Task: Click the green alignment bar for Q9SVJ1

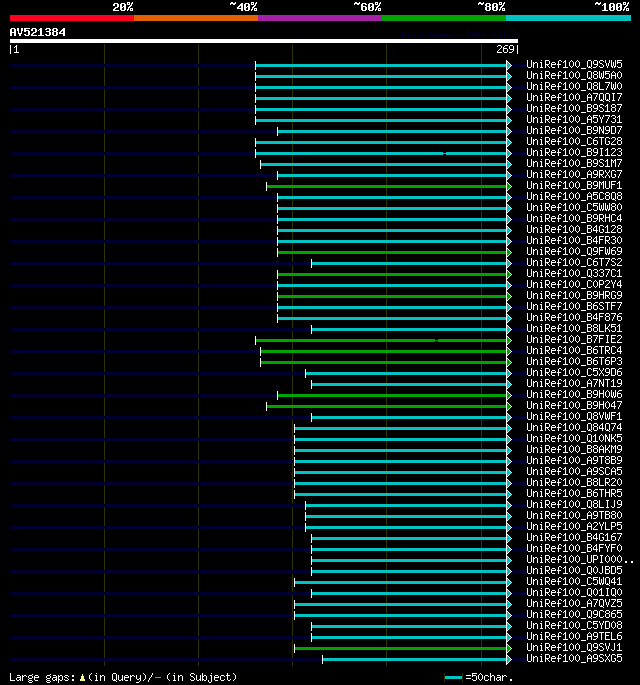Action: click(x=401, y=648)
